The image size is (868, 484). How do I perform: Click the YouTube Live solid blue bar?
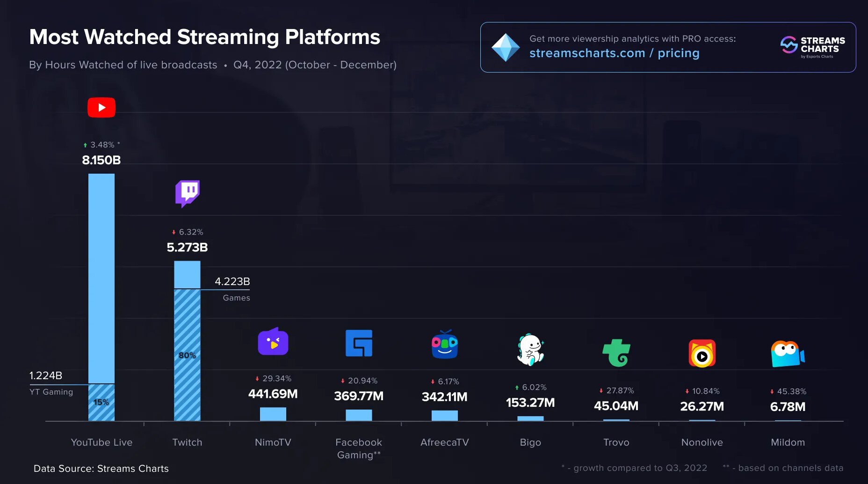point(101,278)
